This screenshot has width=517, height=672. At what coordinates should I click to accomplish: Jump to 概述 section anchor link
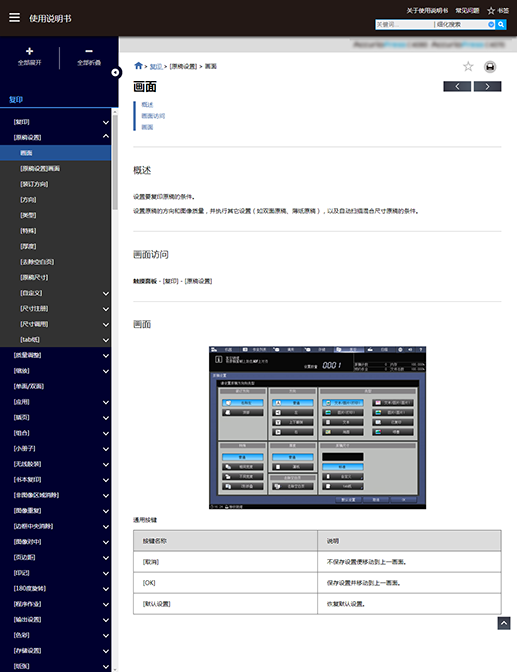coord(147,105)
